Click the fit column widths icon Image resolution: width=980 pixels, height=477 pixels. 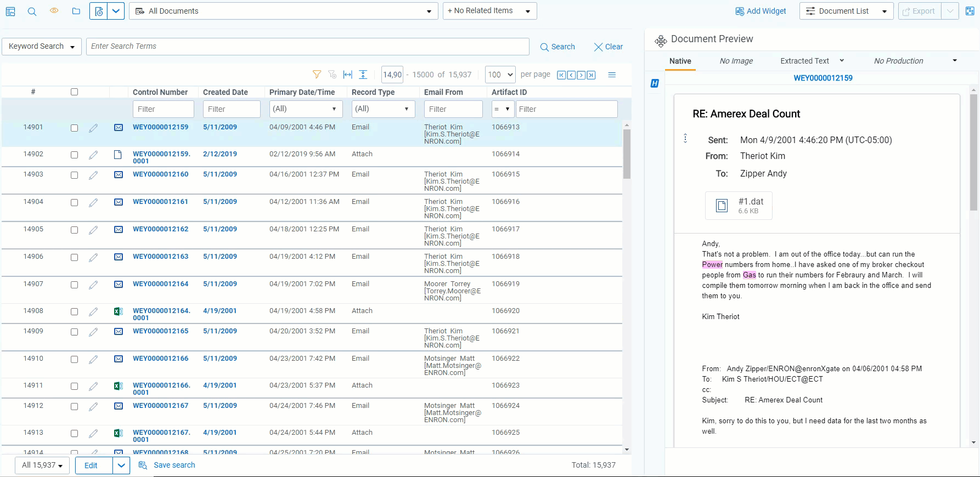(x=347, y=75)
